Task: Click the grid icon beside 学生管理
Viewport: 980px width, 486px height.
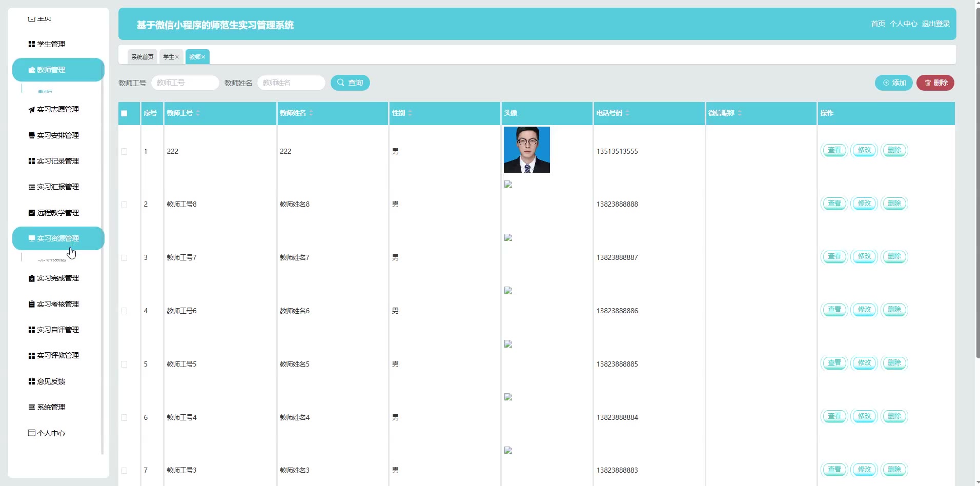Action: point(32,44)
